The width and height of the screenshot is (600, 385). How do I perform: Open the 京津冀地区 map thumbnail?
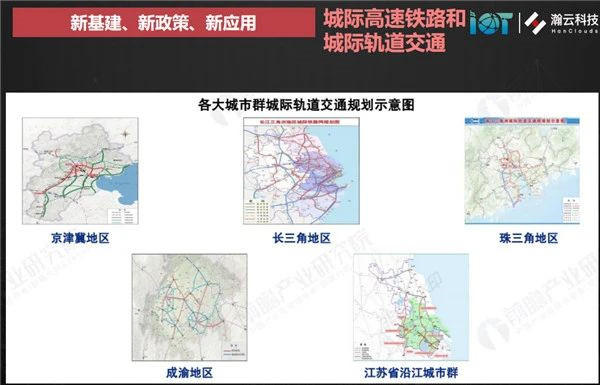[80, 171]
